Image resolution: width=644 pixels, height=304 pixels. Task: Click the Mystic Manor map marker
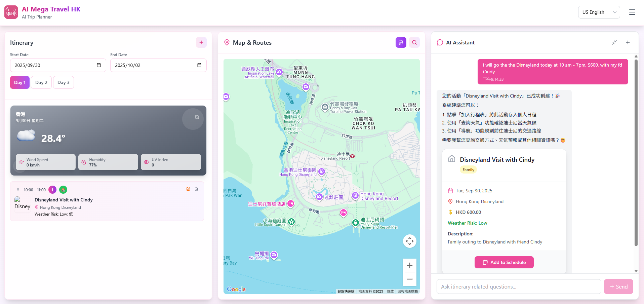[319, 197]
